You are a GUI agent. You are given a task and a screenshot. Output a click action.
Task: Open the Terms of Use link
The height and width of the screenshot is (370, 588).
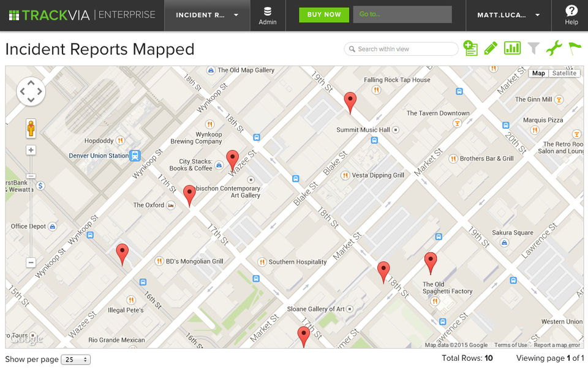(x=510, y=345)
